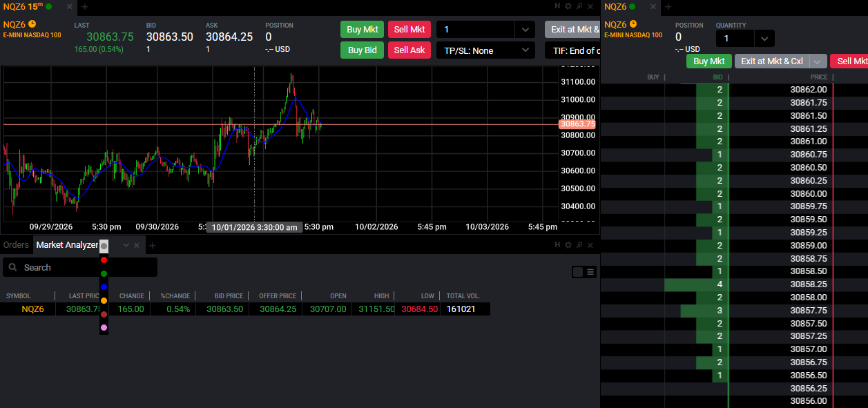Click bid size 3 at 30857.75
868x408 pixels.
pos(720,311)
